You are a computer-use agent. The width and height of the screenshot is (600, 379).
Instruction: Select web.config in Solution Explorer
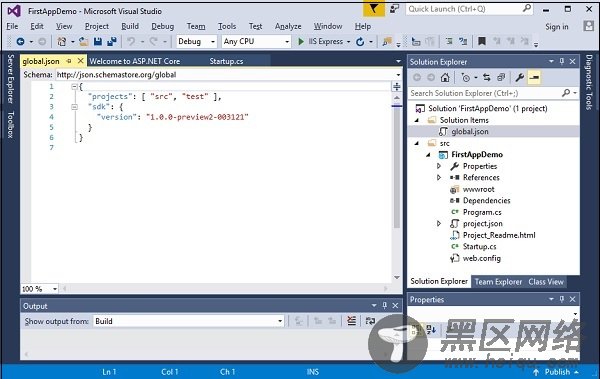point(481,258)
